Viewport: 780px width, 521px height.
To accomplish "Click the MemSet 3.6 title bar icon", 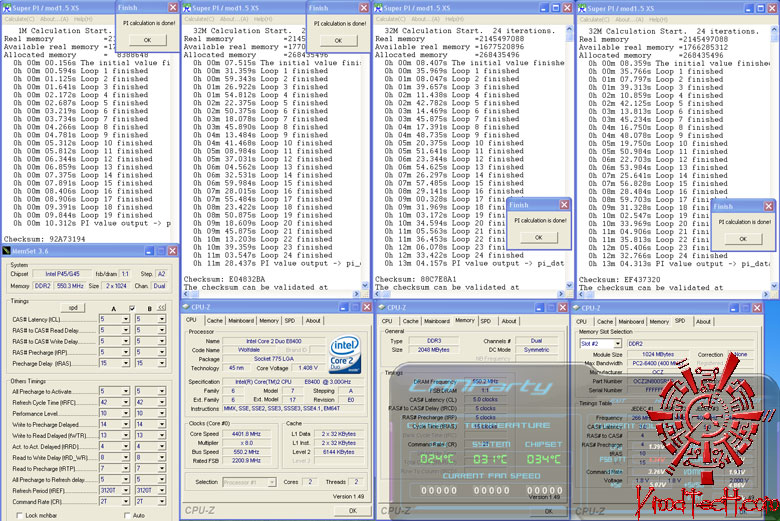I will (x=6, y=251).
